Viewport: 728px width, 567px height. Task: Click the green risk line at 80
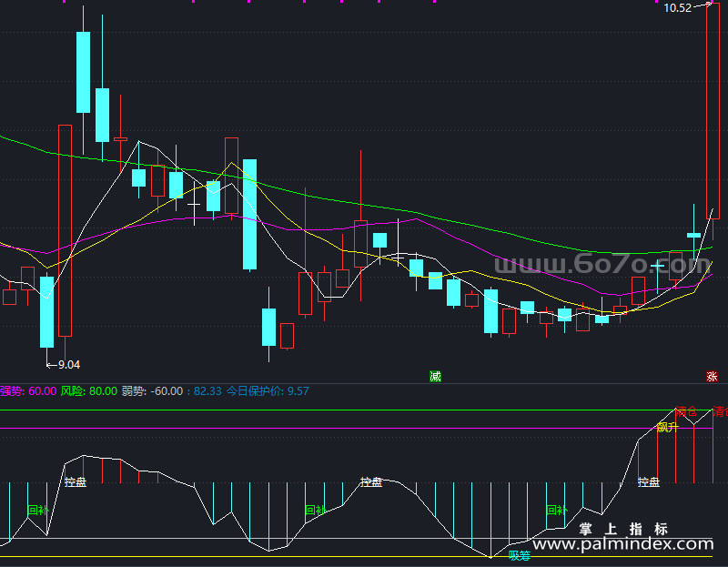click(x=356, y=410)
